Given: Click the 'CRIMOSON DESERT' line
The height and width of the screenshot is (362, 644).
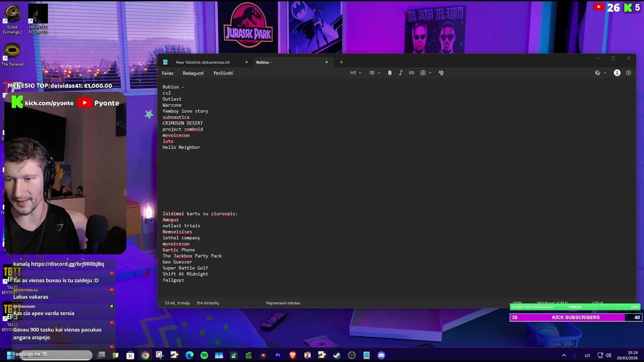Looking at the screenshot, I should (183, 123).
